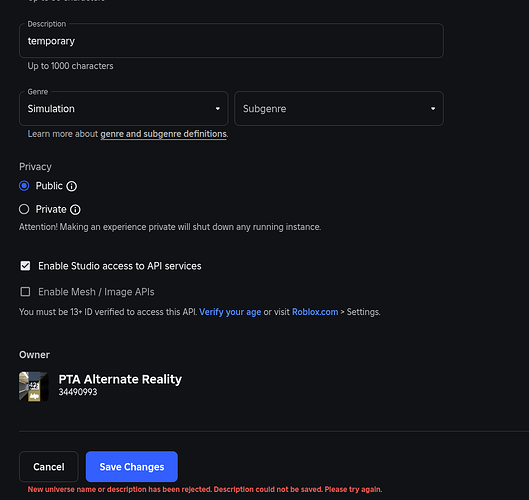Open the Subgenre dropdown
The image size is (529, 500).
coord(339,109)
